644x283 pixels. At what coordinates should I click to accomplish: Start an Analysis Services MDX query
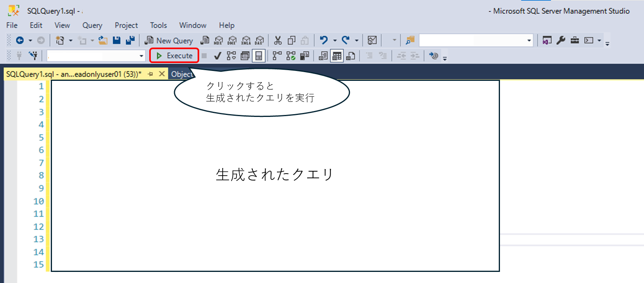(218, 40)
